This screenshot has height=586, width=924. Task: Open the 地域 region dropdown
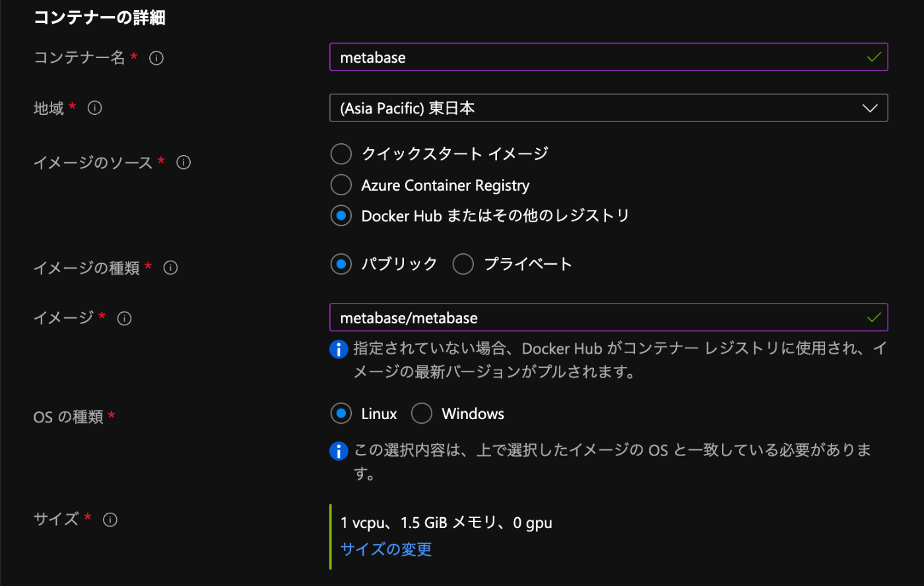609,108
